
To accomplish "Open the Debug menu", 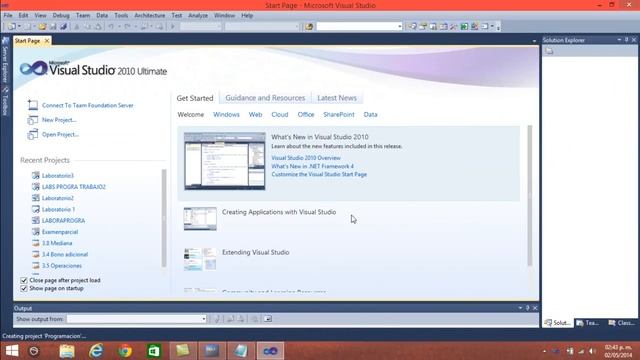I will click(x=61, y=16).
